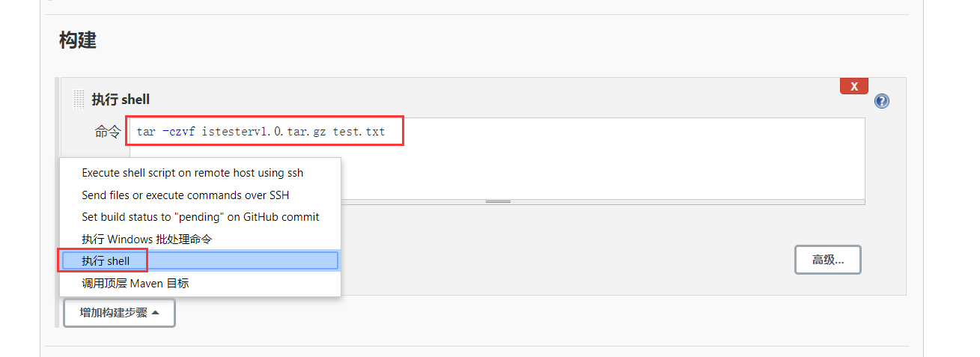Click the 执行 shell step title

pos(121,100)
